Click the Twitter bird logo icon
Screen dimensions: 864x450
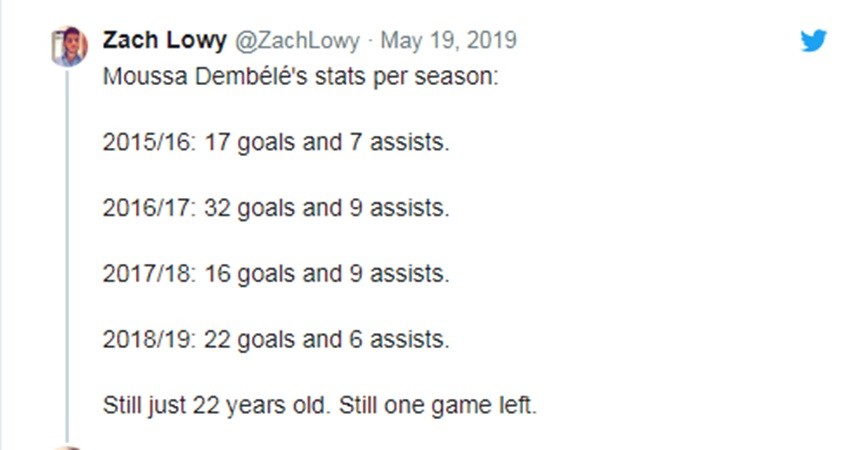click(814, 41)
